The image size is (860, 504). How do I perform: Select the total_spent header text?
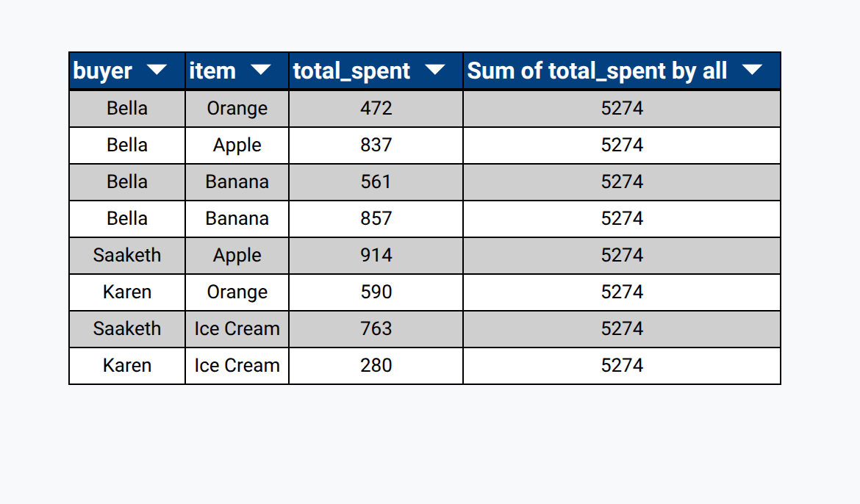tap(351, 71)
